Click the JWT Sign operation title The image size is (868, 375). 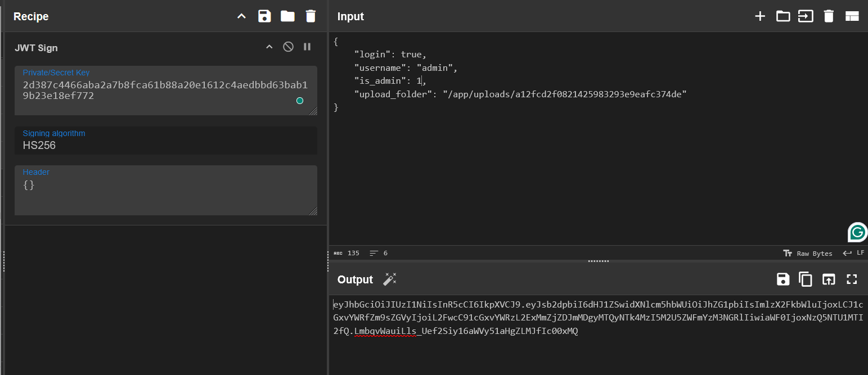pyautogui.click(x=36, y=48)
